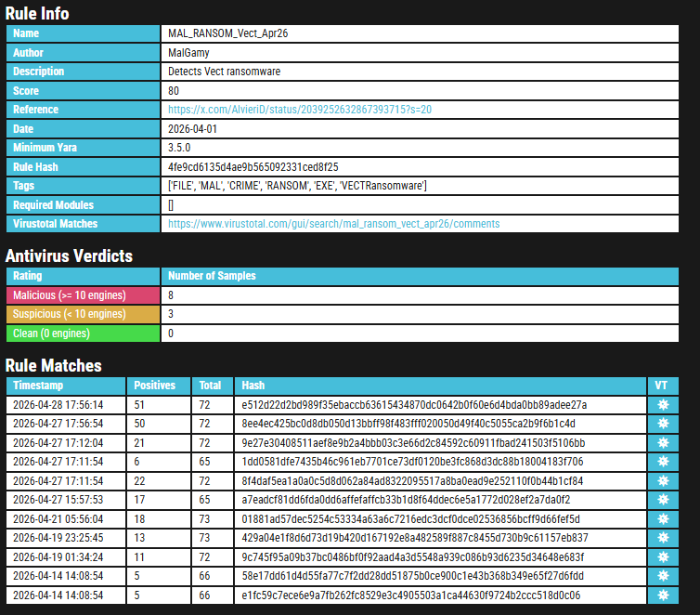Click positives value 17
700x615 pixels.
coord(139,499)
